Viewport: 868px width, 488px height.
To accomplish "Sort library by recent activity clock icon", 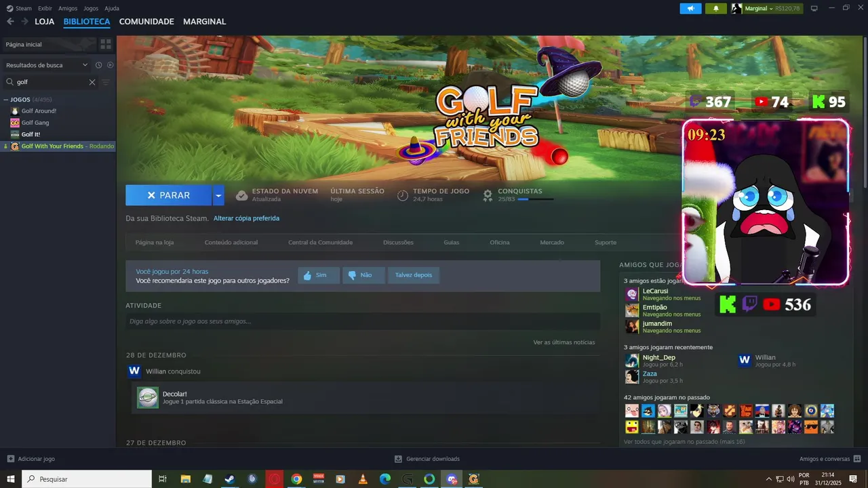I will (98, 65).
